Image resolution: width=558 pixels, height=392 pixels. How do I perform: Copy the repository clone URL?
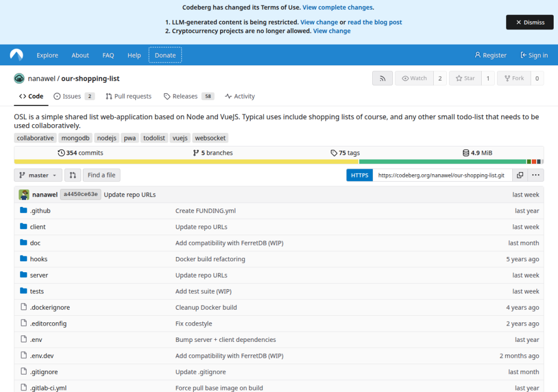(520, 175)
